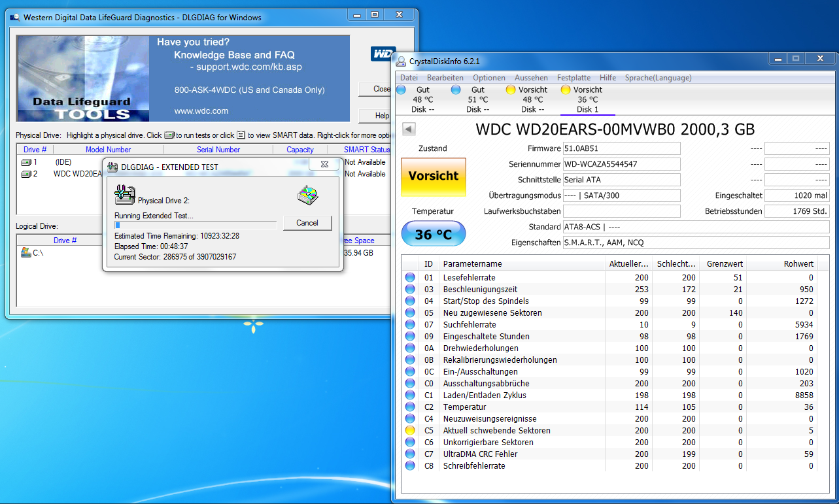
Task: Click the blue status dot for Suchfehlerrate
Action: [x=410, y=325]
